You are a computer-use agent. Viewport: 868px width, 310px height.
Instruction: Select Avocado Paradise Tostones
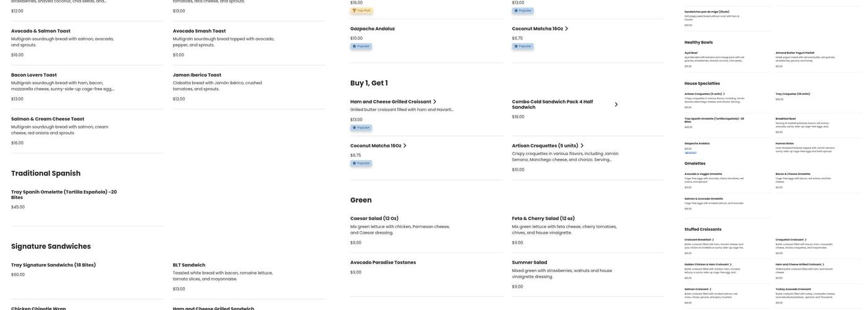tap(383, 263)
